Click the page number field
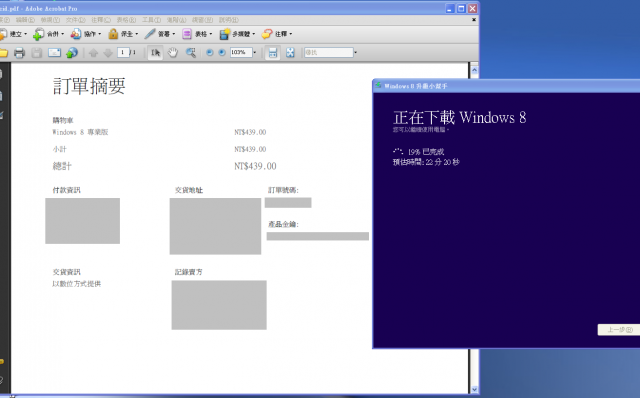 click(123, 52)
